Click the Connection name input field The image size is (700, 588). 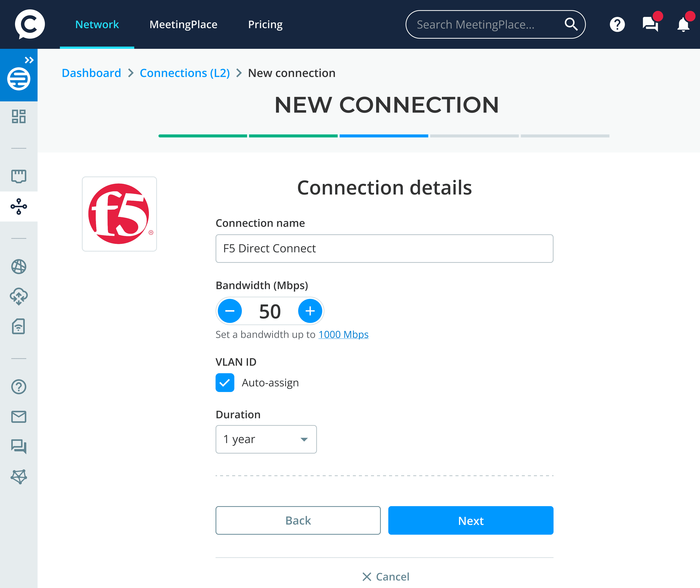point(384,249)
